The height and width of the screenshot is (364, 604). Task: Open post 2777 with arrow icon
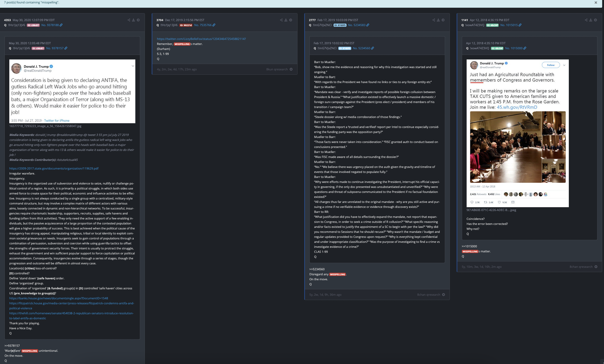[443, 20]
